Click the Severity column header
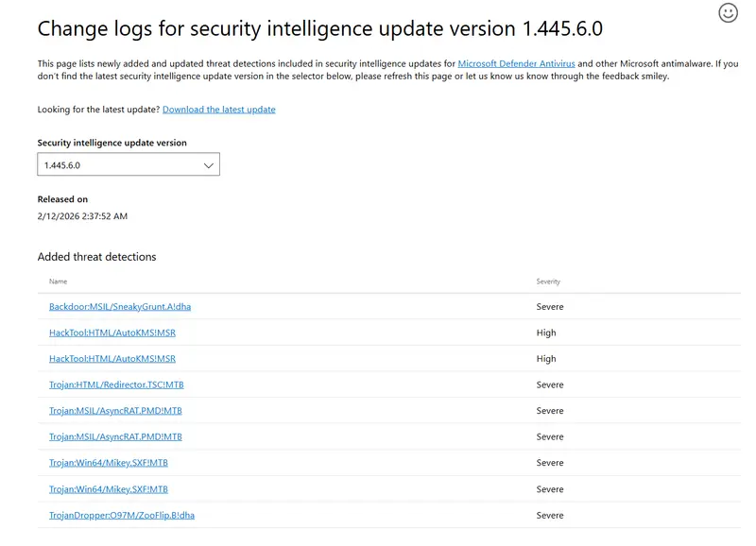The image size is (756, 546). (x=548, y=282)
